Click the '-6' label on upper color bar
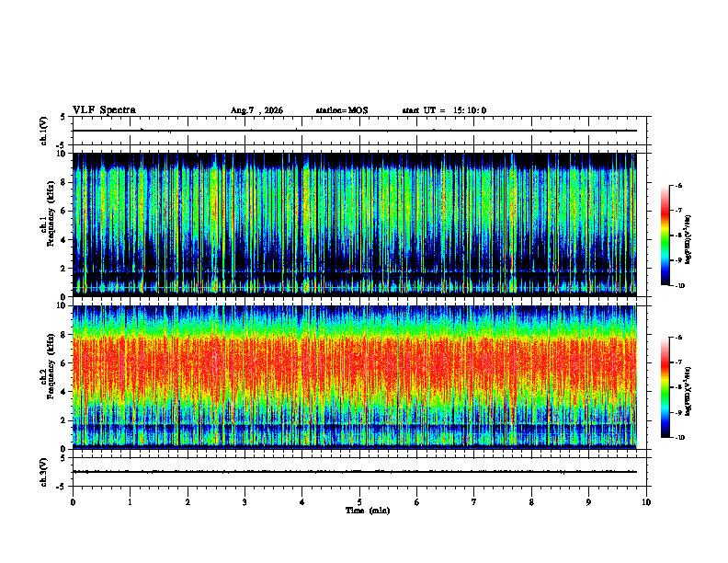The height and width of the screenshot is (563, 728). tap(678, 185)
